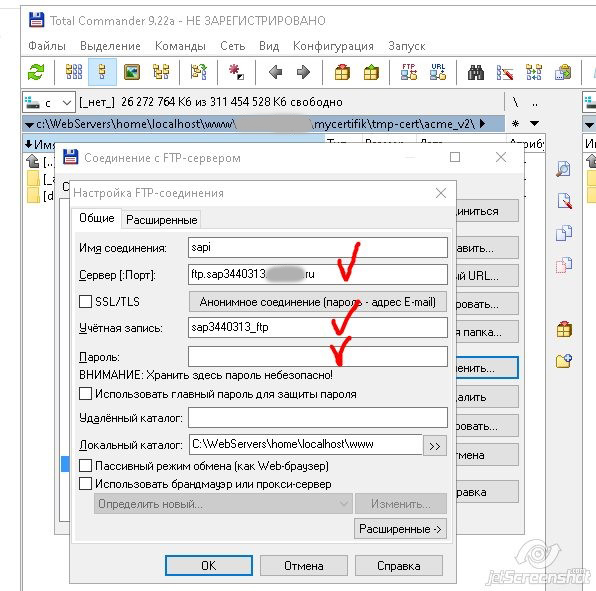Click the copy names clipboard toolbar icon

[x=563, y=71]
